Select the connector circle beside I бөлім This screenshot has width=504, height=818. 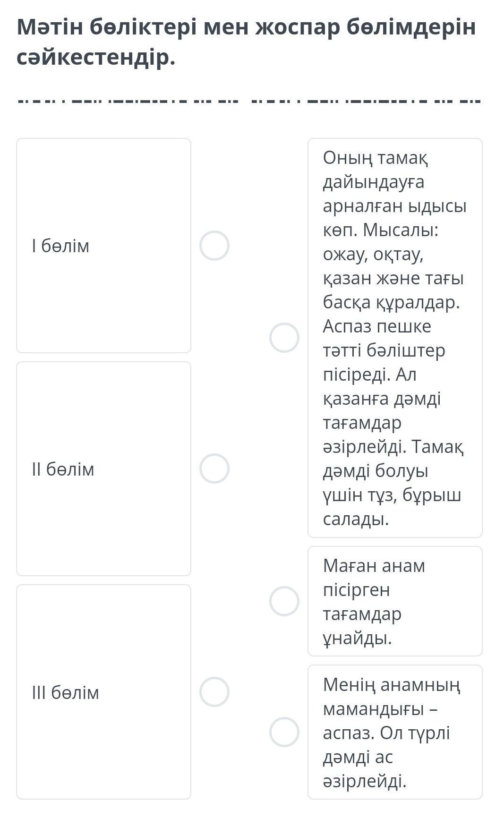(x=214, y=246)
